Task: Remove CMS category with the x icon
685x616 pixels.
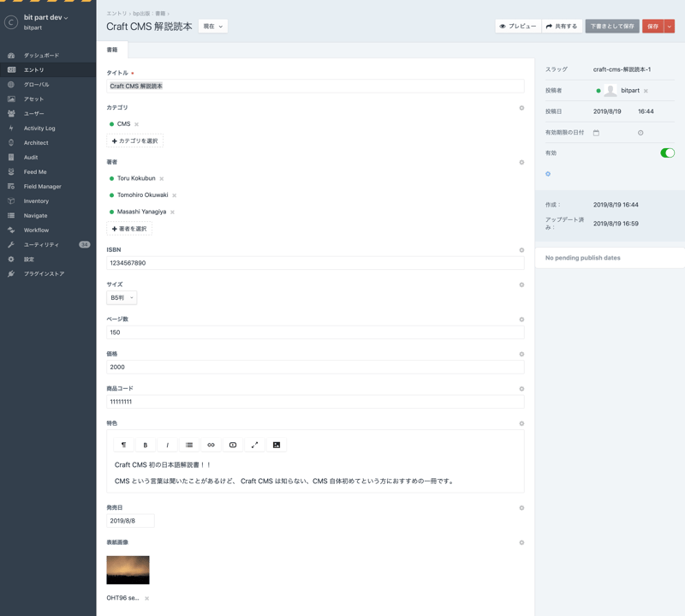Action: [137, 124]
